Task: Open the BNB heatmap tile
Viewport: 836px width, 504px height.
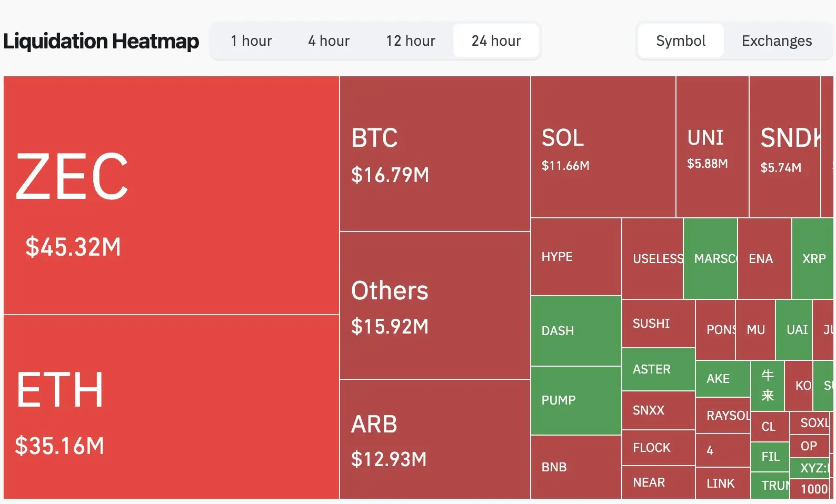Action: point(576,467)
